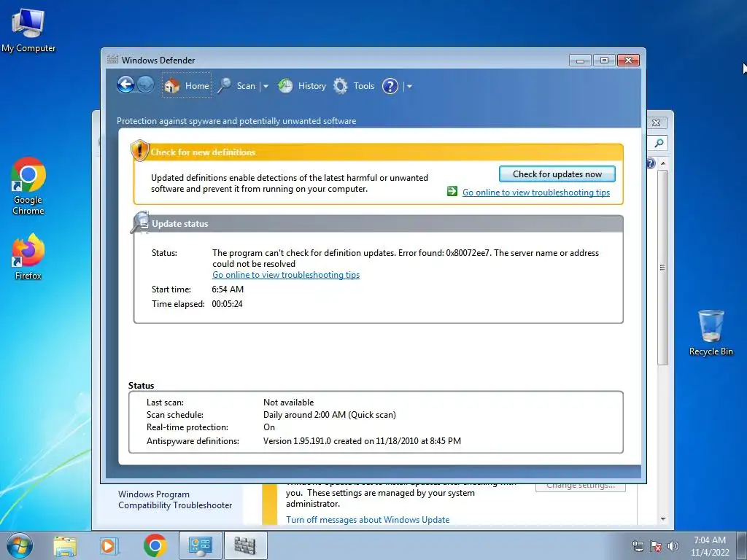The width and height of the screenshot is (747, 560).
Task: Select Google Chrome desktop shortcut
Action: (x=28, y=186)
